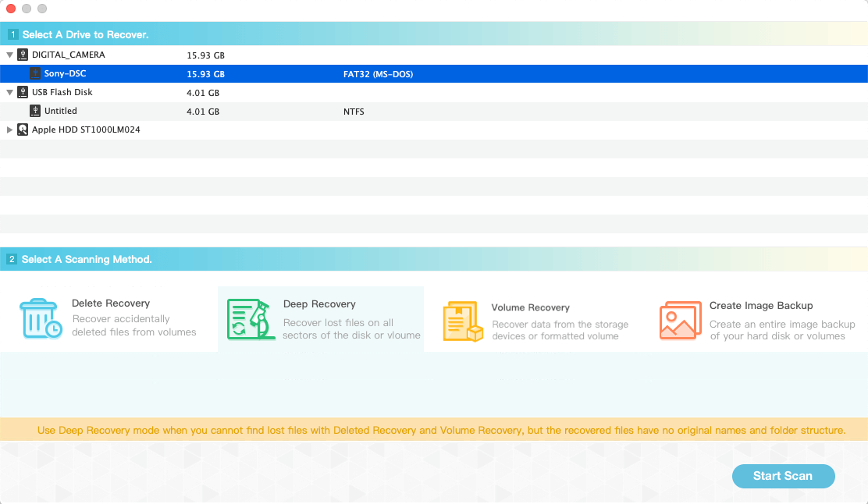Viewport: 868px width, 504px height.
Task: Click the Volume Recovery yellow document icon
Action: click(x=464, y=321)
